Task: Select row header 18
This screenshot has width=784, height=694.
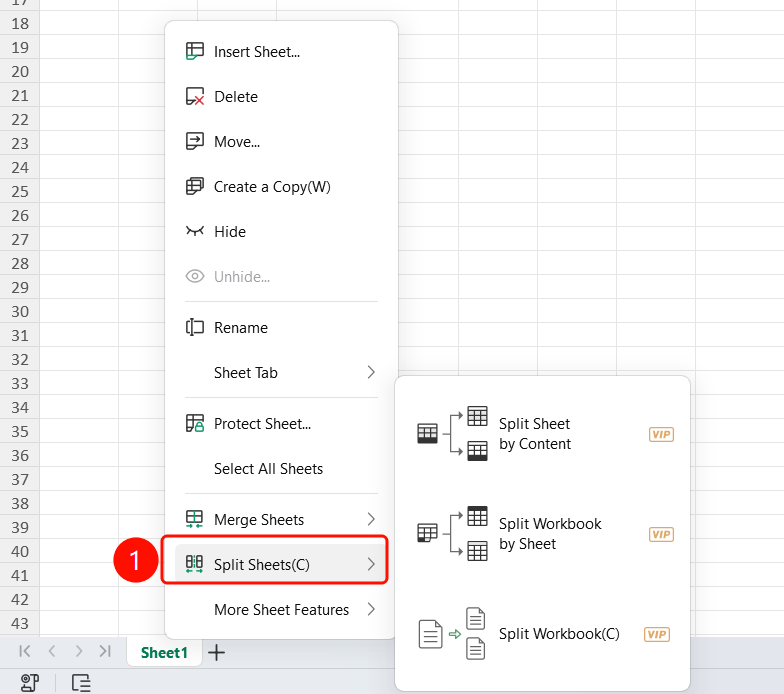Action: coord(20,24)
